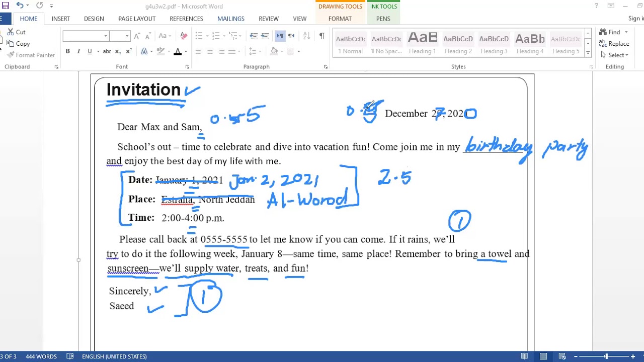Image resolution: width=644 pixels, height=362 pixels.
Task: Go to the REFERENCES tab
Action: tap(186, 19)
